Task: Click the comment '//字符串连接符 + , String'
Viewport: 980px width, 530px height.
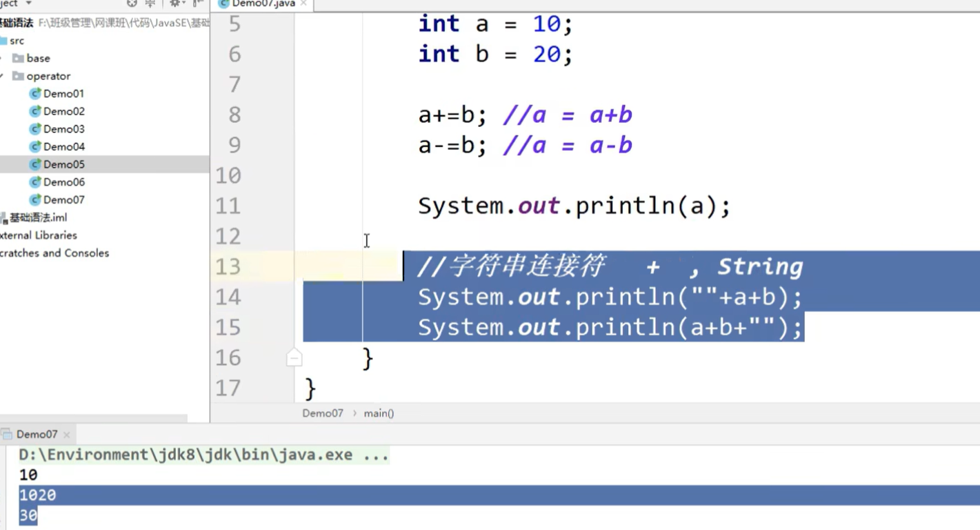Action: [610, 267]
